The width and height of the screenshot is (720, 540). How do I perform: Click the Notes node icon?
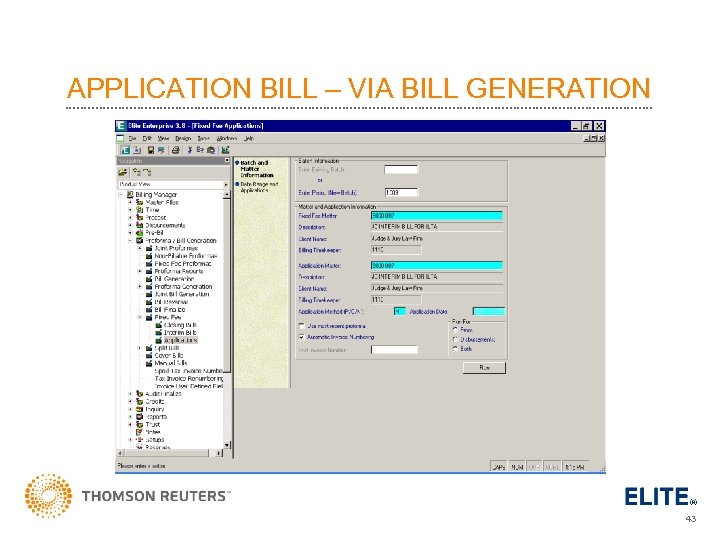140,432
